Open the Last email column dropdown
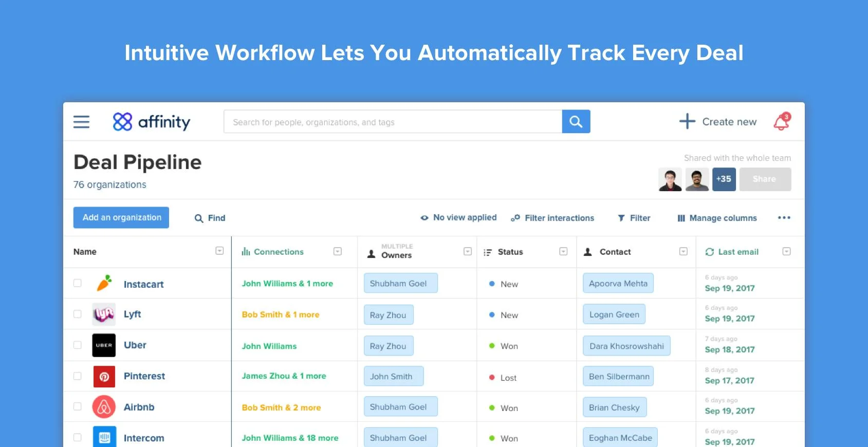This screenshot has height=447, width=868. [x=786, y=251]
